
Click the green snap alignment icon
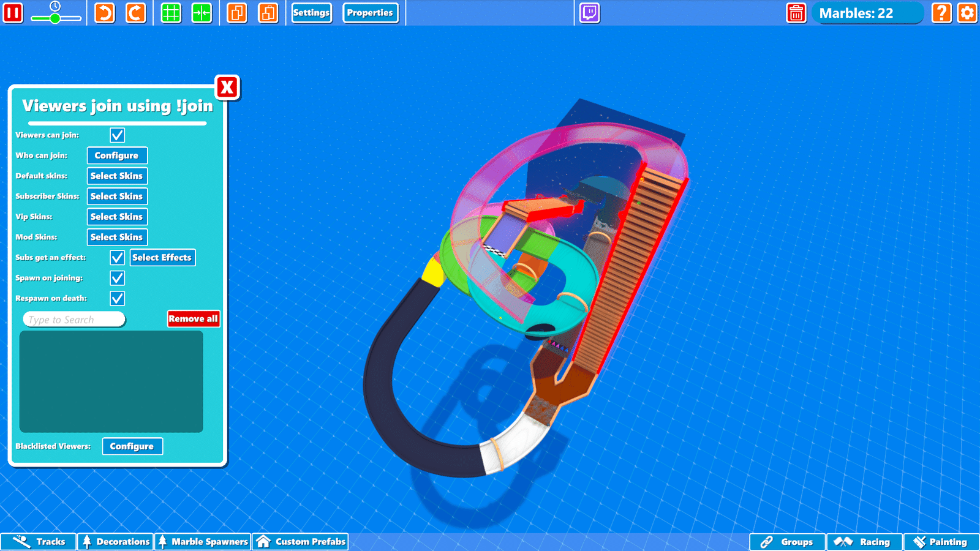coord(202,13)
